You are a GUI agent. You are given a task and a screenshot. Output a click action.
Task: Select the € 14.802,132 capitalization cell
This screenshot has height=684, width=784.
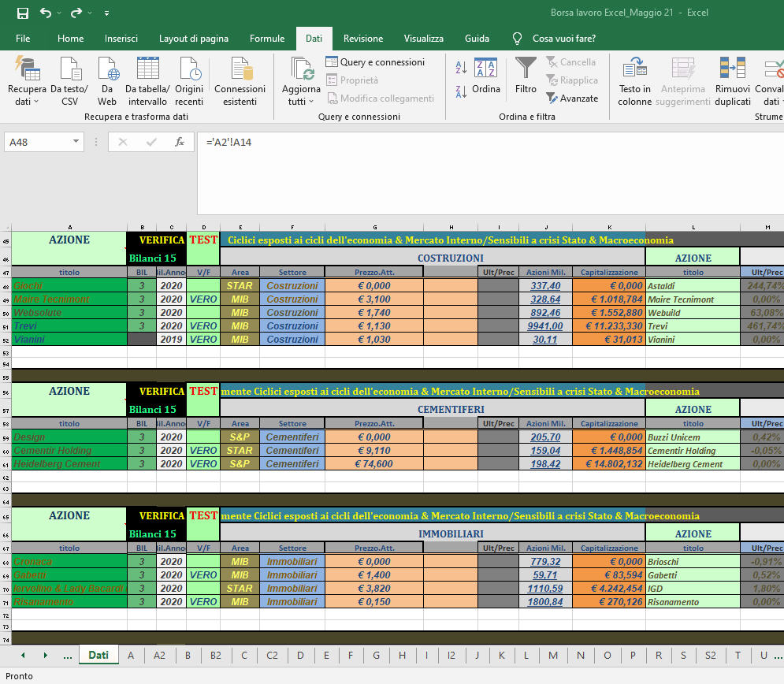[x=609, y=464]
